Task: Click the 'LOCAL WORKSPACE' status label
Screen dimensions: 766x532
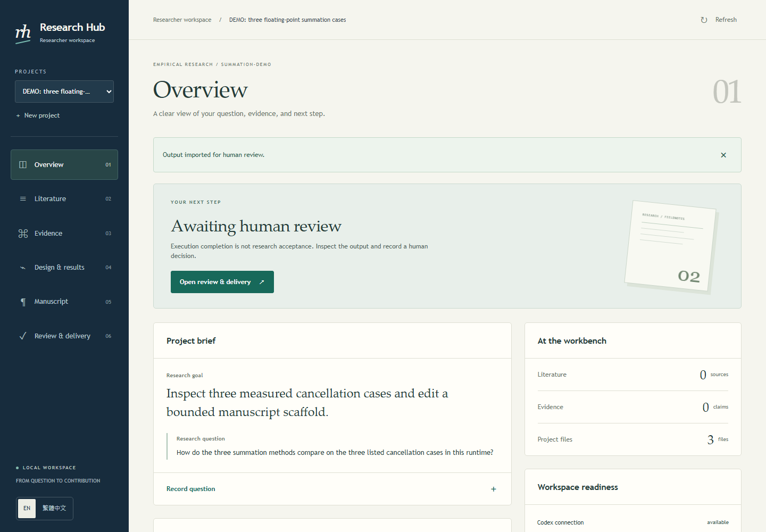Action: (x=49, y=468)
